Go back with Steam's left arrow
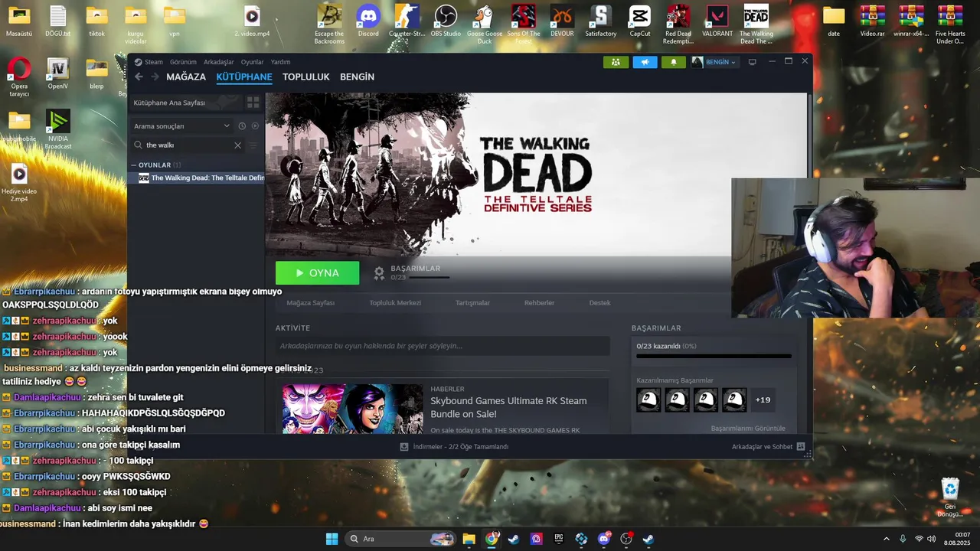Image resolution: width=980 pixels, height=551 pixels. click(x=139, y=77)
